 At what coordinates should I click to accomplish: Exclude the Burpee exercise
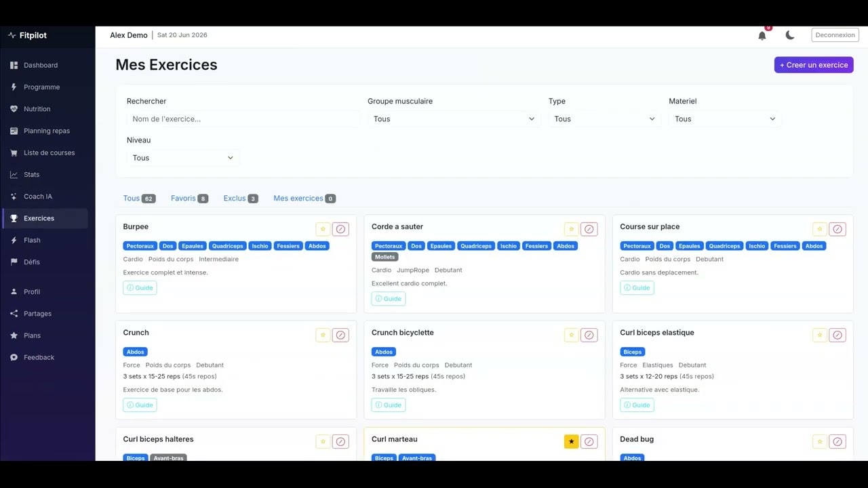(x=340, y=229)
